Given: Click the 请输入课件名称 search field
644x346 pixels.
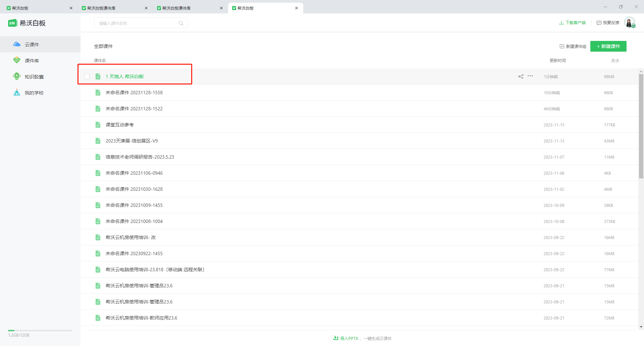Looking at the screenshot, I should click(141, 23).
